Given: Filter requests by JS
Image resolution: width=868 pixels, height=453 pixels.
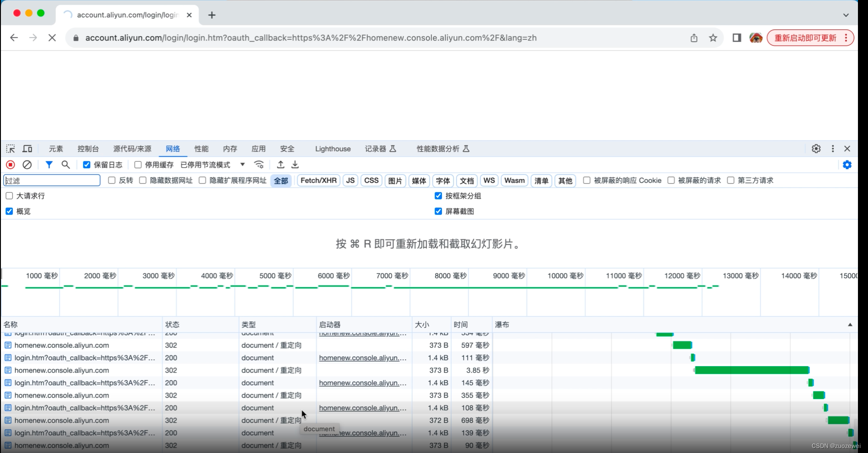Looking at the screenshot, I should (350, 181).
